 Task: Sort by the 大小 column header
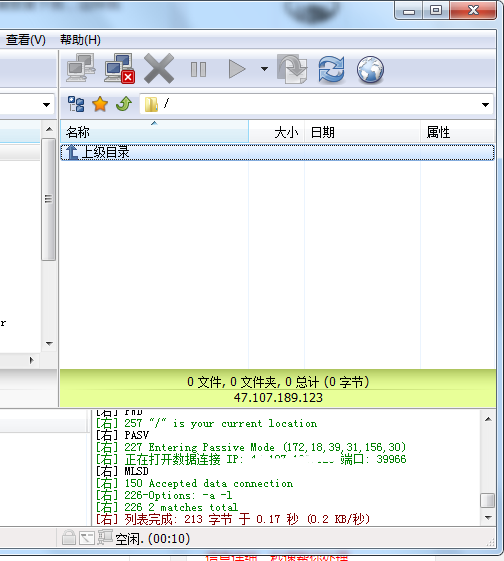pos(277,132)
